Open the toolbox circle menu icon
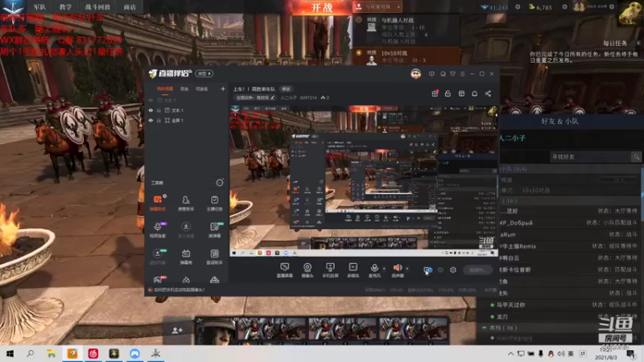This screenshot has width=644, height=362. pyautogui.click(x=219, y=183)
